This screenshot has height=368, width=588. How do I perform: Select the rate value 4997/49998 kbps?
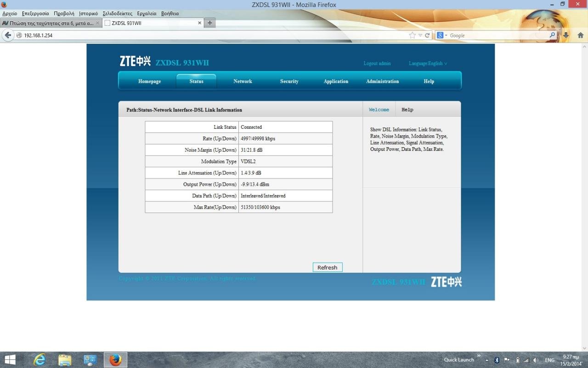258,138
